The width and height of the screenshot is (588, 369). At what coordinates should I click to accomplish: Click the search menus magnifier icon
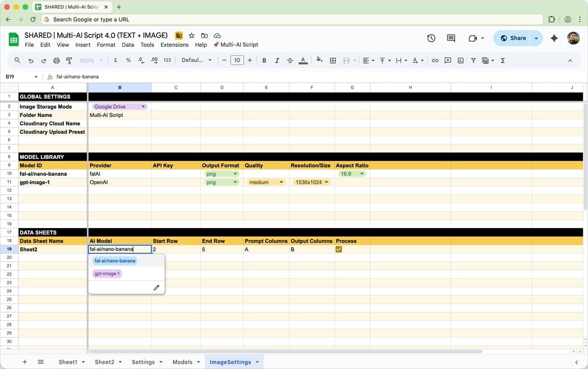tap(17, 60)
